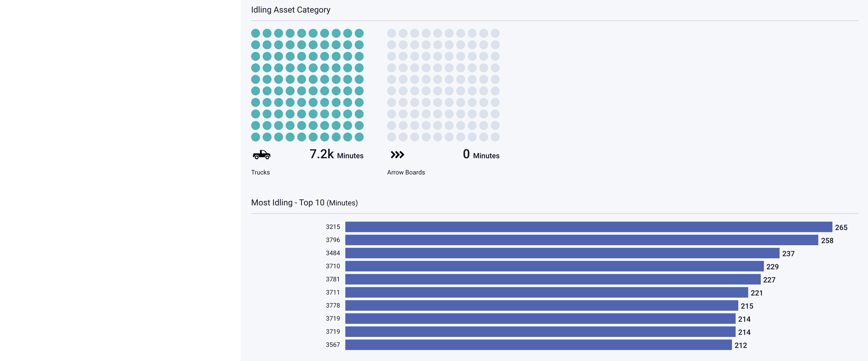
Task: Click the Most Idling - Top 10 heading
Action: coord(304,203)
